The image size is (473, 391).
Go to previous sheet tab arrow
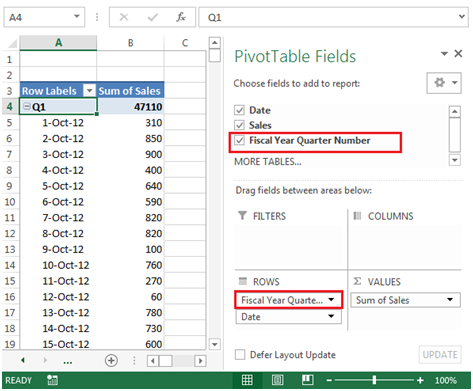point(23,360)
